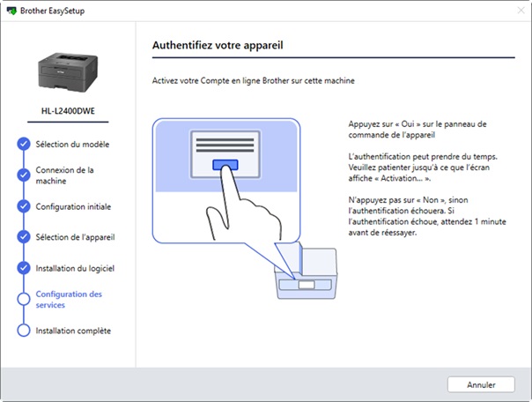The image size is (532, 402).
Task: Click the HL-L2400DWE model name
Action: click(x=68, y=111)
